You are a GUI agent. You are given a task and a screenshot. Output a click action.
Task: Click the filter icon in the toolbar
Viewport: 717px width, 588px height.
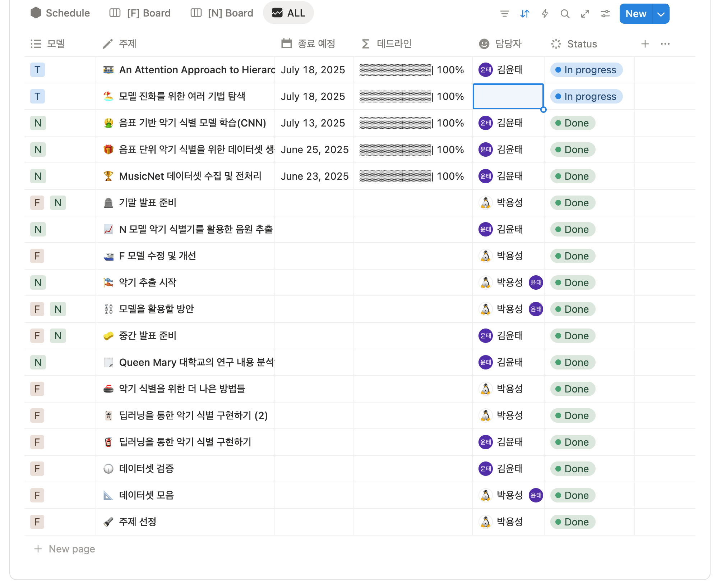504,14
